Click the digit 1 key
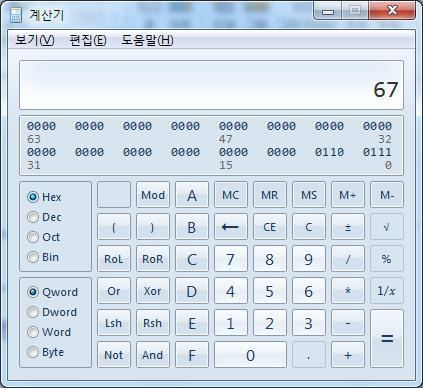 click(x=231, y=323)
